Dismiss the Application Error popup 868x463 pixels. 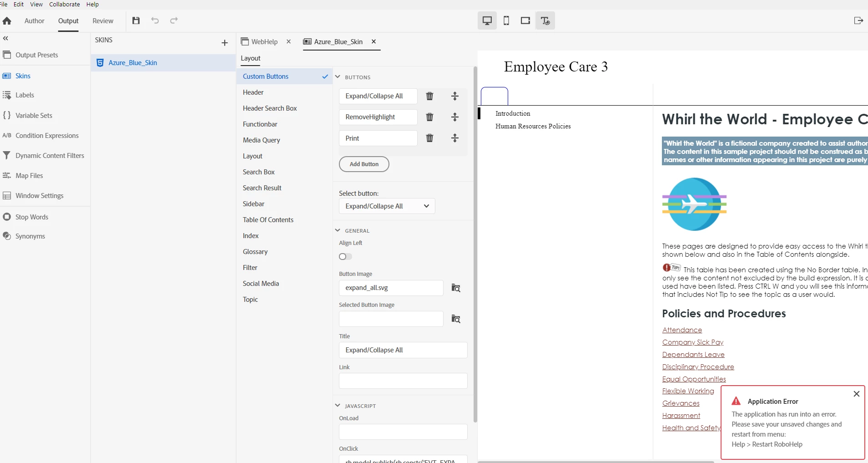point(857,394)
